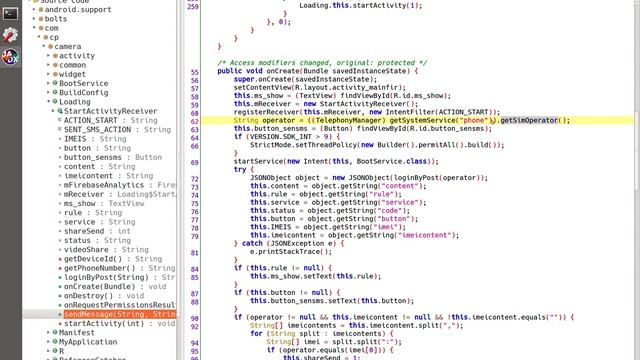Collapse the cp package
Image resolution: width=640 pixels, height=360 pixels.
click(39, 37)
